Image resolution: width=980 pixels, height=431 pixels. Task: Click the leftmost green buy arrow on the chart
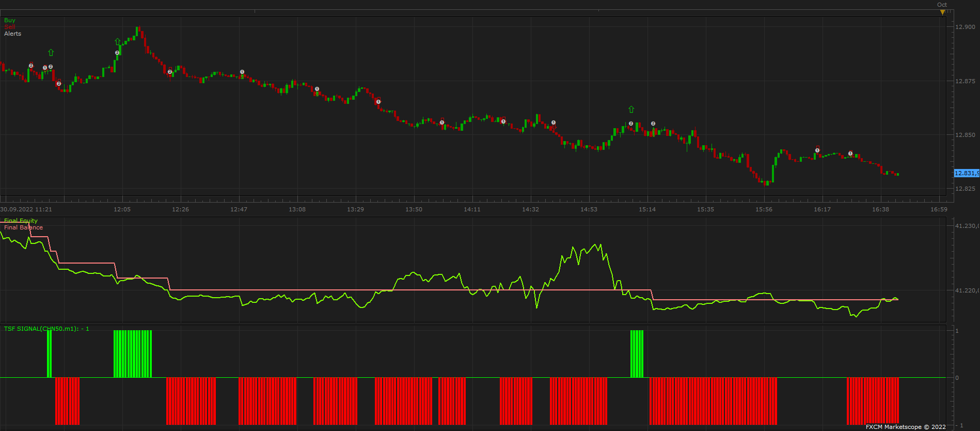click(51, 52)
